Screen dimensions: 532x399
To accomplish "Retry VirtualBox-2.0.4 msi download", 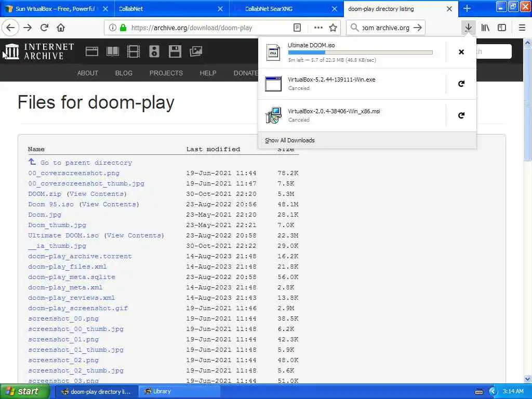I will tap(461, 115).
